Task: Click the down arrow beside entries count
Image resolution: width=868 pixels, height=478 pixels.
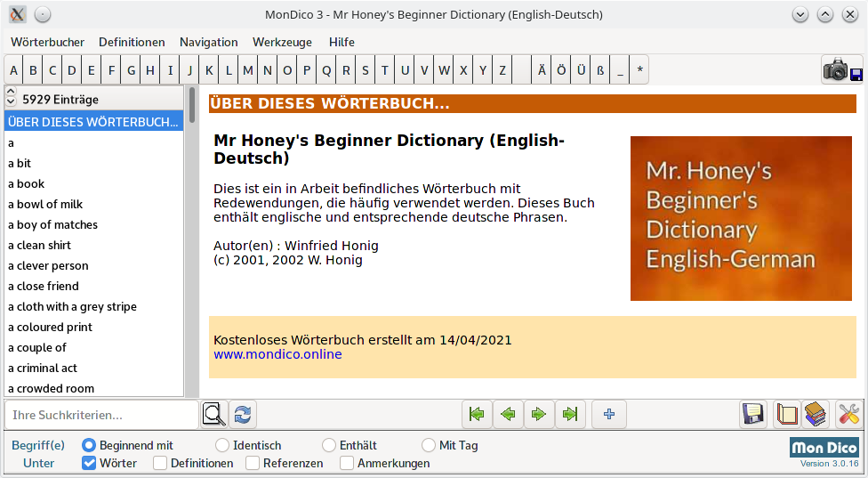Action: point(11,101)
